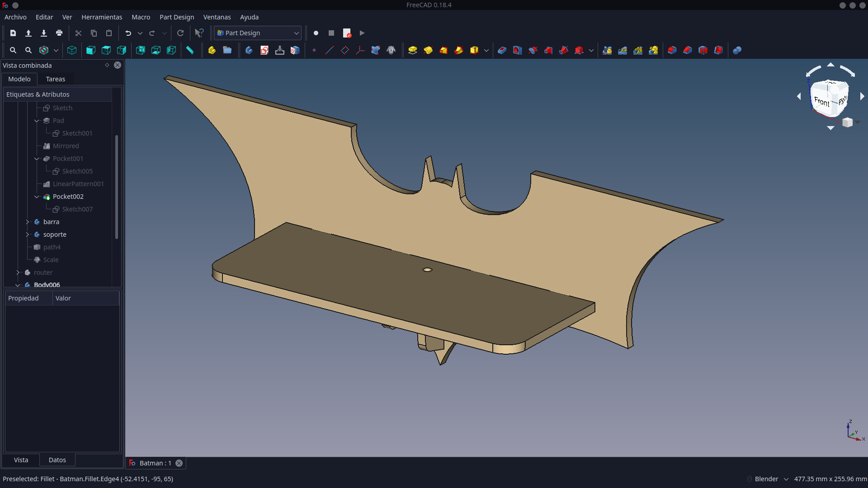This screenshot has height=488, width=868.
Task: Collapse the Pocket002 tree node
Action: (37, 197)
